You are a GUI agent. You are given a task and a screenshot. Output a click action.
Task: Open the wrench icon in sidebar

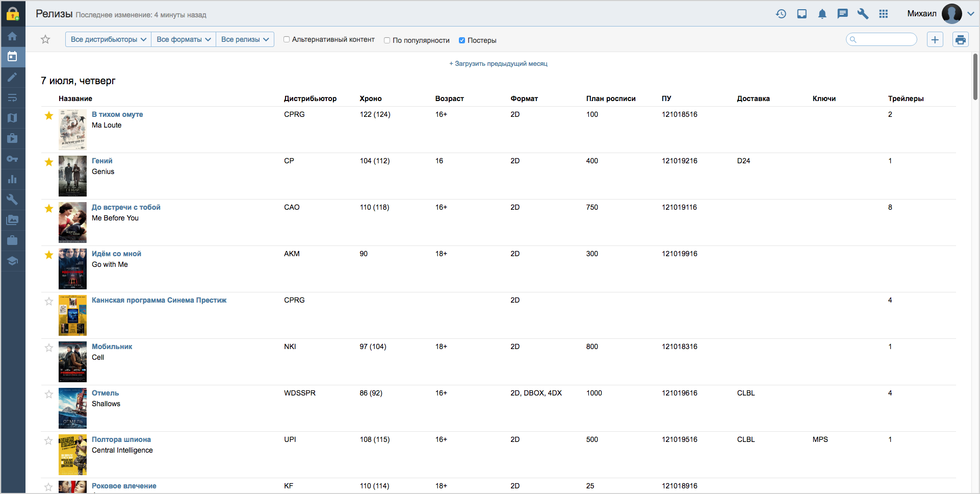(12, 200)
